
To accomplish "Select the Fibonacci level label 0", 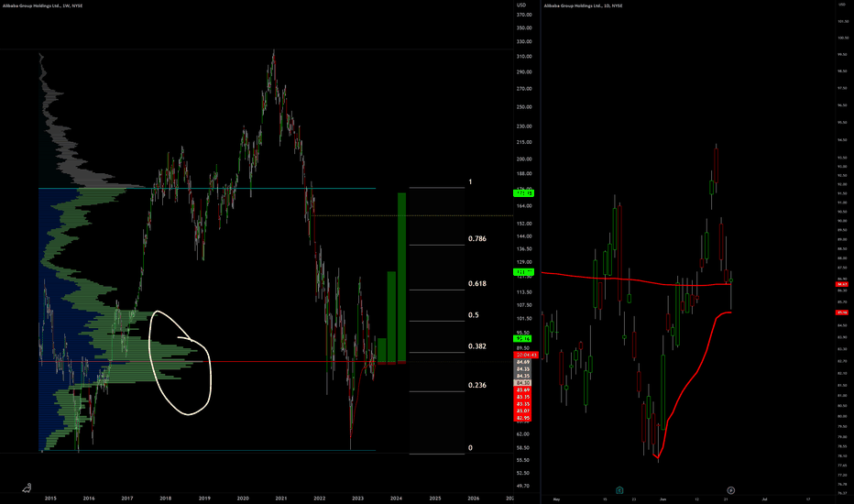I will click(x=471, y=448).
